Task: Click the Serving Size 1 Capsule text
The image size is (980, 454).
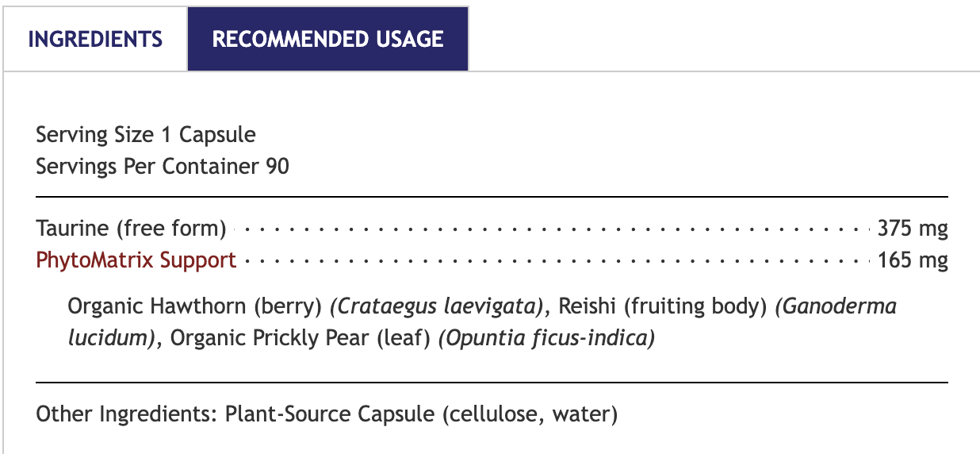Action: coord(146,135)
